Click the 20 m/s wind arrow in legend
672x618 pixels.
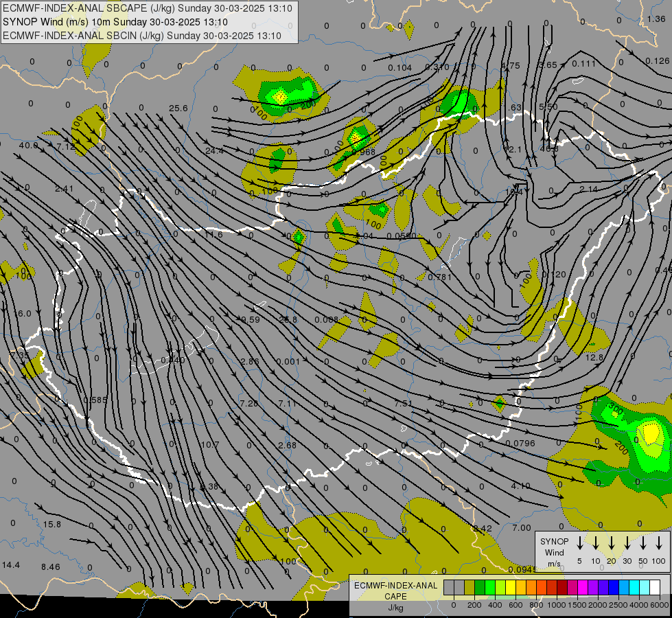[612, 543]
